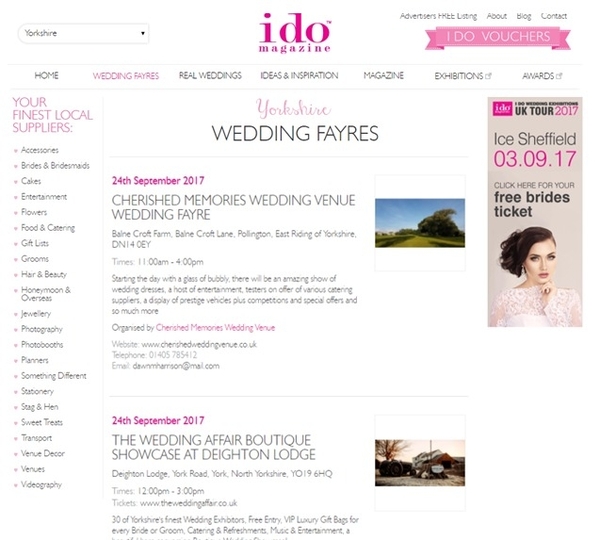
Task: Open Brides & Bridesmaids supplier category
Action: click(x=55, y=166)
